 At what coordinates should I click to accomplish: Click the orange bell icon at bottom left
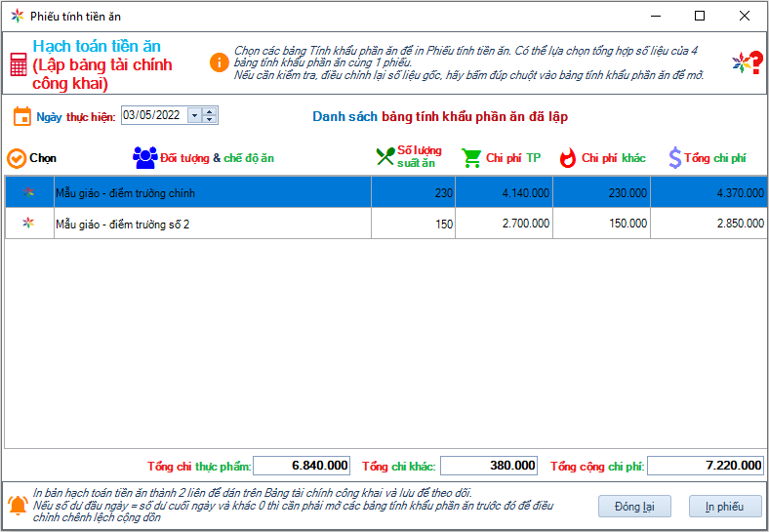[x=18, y=505]
